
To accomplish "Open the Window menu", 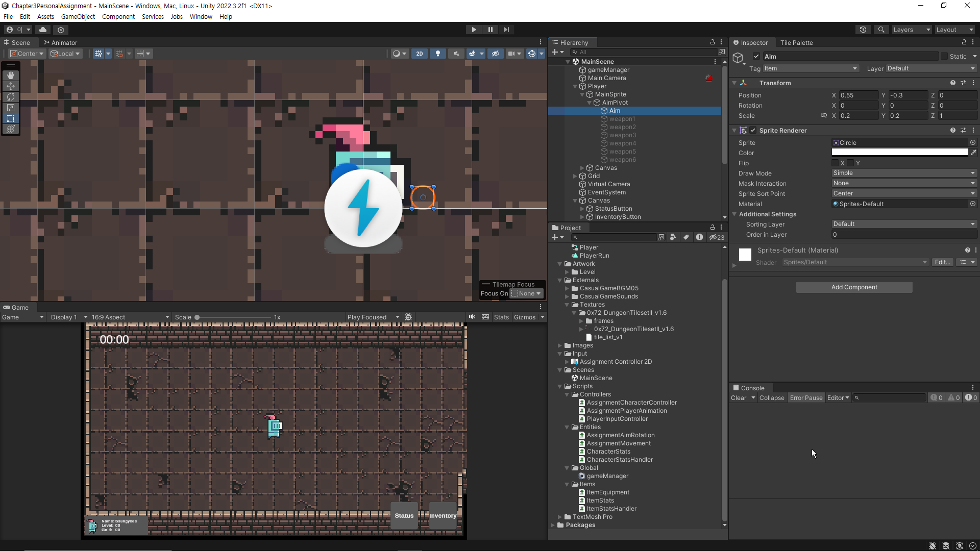I will (x=201, y=16).
